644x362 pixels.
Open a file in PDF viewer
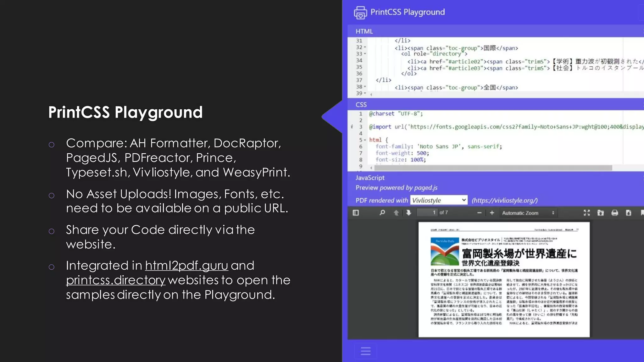pyautogui.click(x=601, y=213)
